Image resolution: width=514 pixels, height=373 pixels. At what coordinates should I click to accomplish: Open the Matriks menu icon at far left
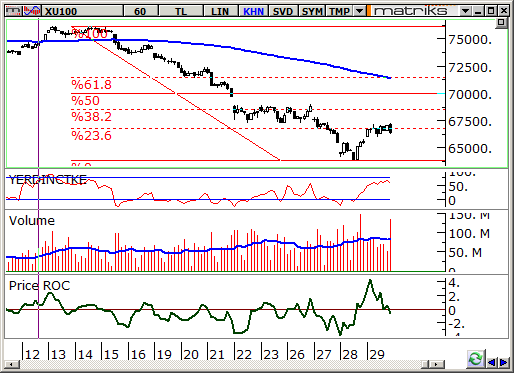(13, 11)
